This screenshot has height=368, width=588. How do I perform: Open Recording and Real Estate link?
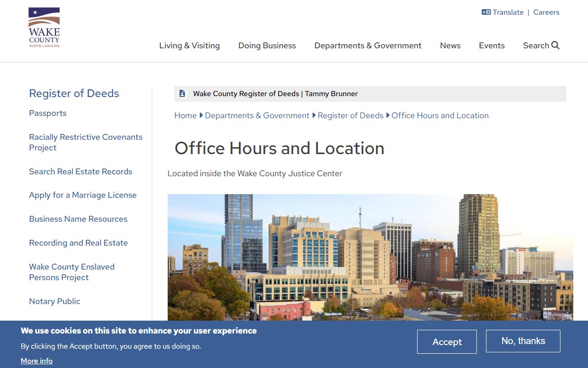[x=79, y=243]
